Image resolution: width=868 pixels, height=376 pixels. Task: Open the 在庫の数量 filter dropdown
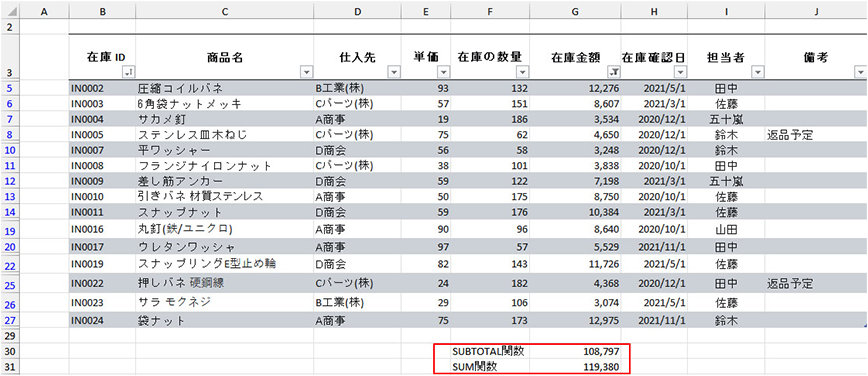click(522, 71)
